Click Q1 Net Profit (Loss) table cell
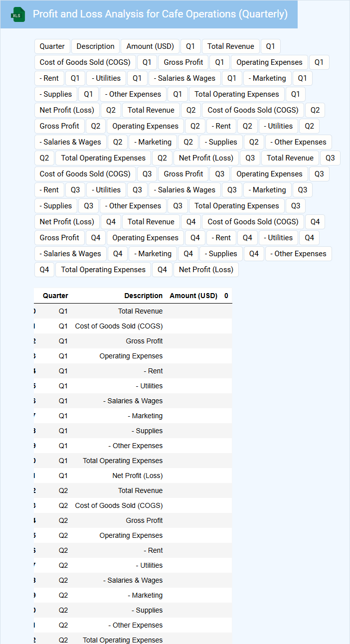 (137, 476)
